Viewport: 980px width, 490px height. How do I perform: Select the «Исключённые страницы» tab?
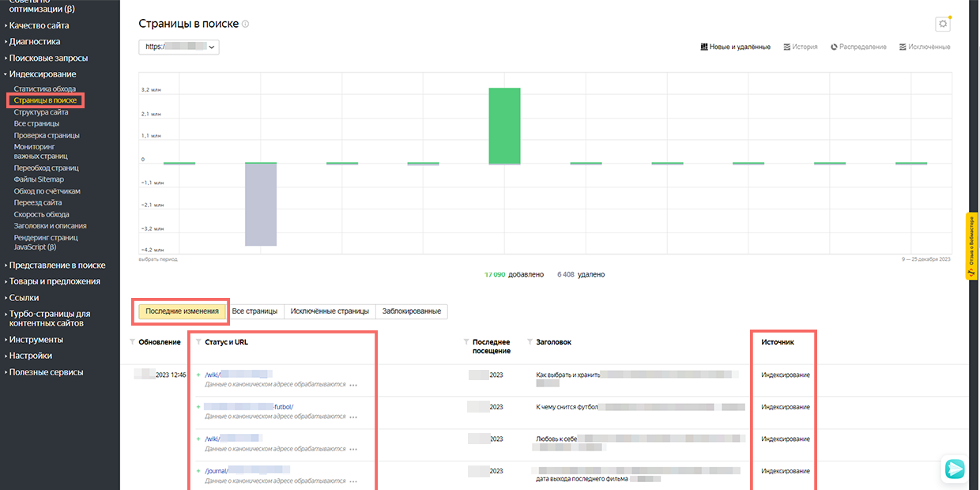click(330, 311)
